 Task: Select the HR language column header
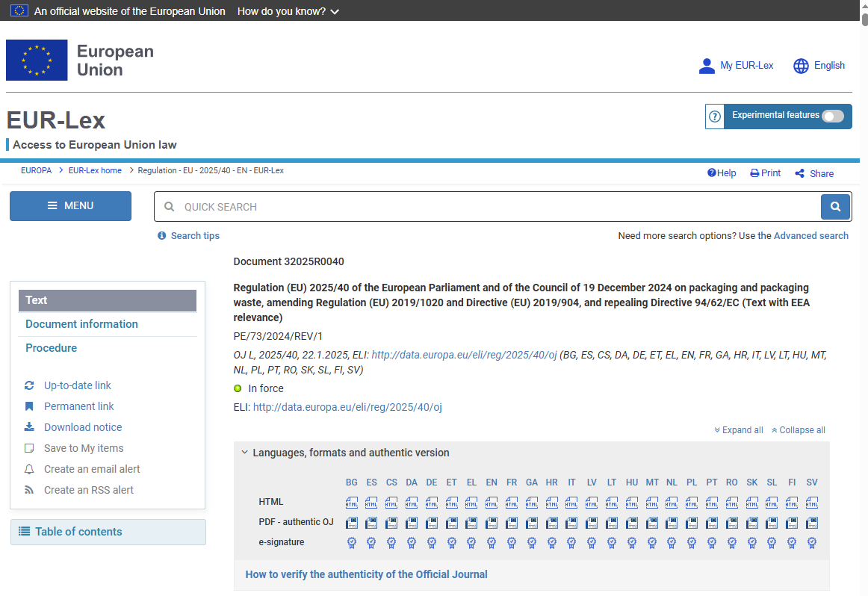tap(551, 482)
